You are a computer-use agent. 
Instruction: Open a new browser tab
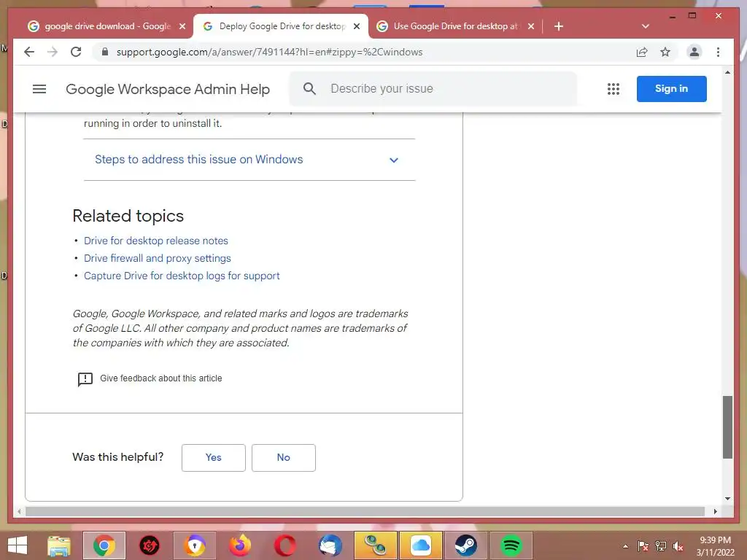pyautogui.click(x=558, y=26)
